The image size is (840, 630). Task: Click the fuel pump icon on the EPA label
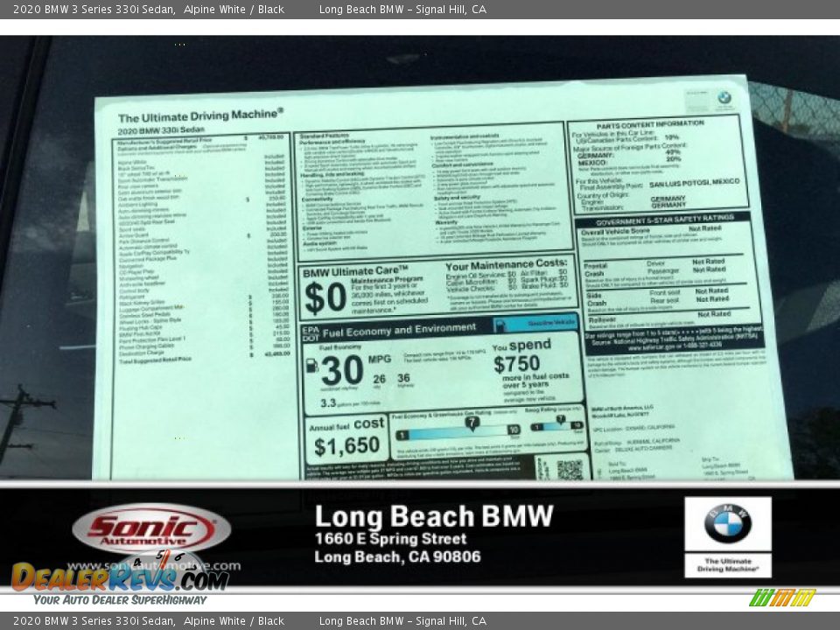[x=312, y=363]
